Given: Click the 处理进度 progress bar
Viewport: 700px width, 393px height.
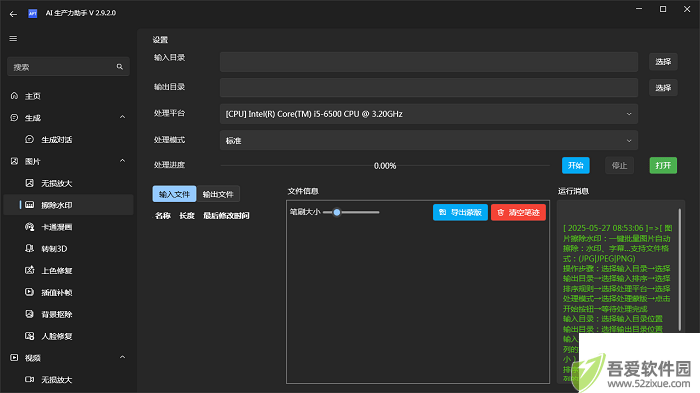Looking at the screenshot, I should [385, 166].
